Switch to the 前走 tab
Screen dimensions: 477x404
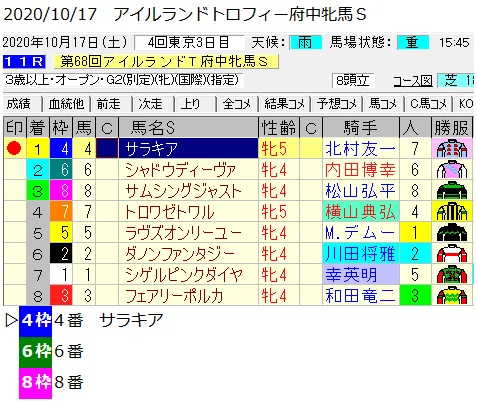pyautogui.click(x=109, y=104)
